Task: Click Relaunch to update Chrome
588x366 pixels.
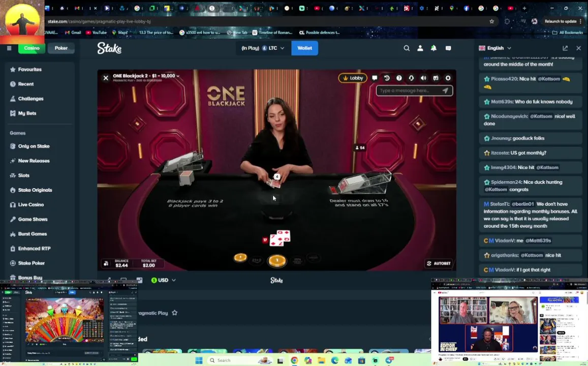Action: (563, 21)
